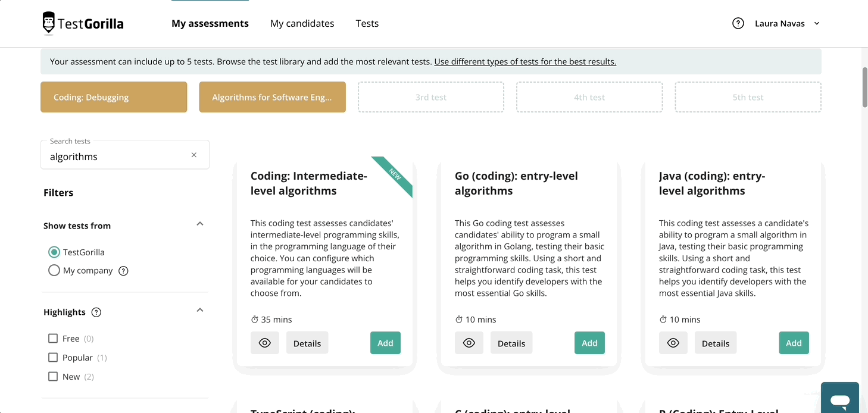Preview the Java (coding) test via the eye icon
868x413 pixels.
pyautogui.click(x=673, y=343)
